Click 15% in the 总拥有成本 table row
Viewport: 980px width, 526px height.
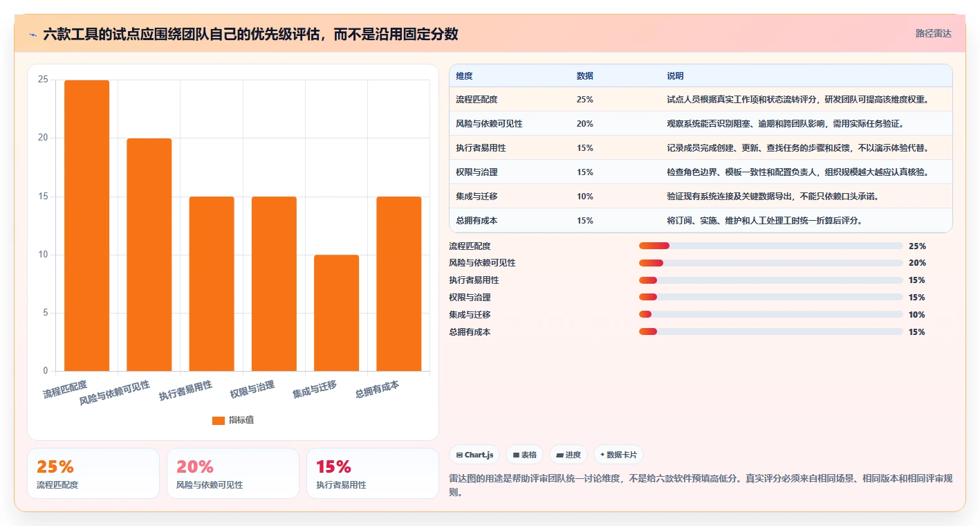584,221
